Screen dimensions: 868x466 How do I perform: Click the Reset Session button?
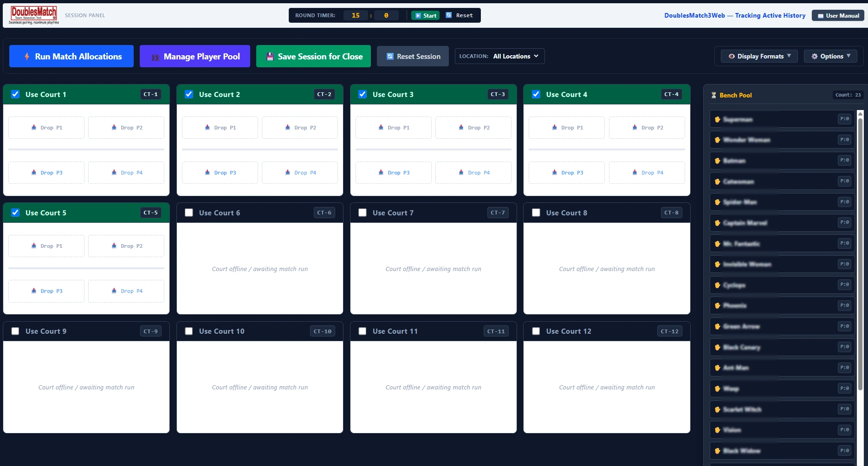coord(413,56)
